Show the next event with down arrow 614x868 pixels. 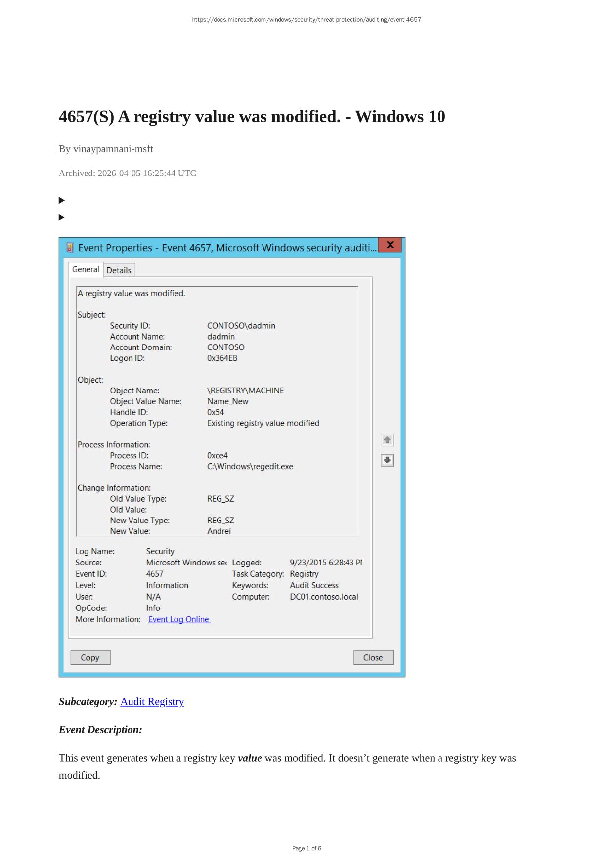(x=387, y=460)
